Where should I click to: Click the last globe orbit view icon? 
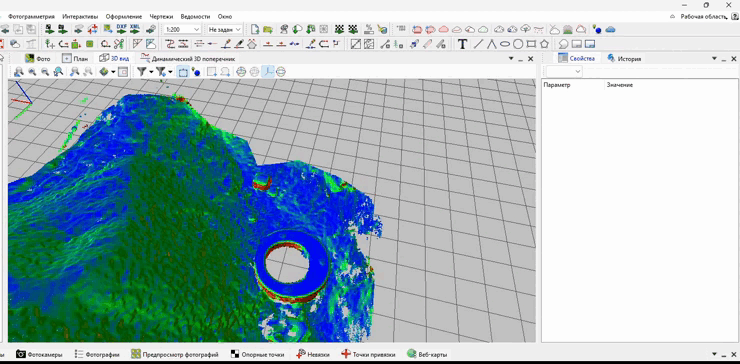point(281,72)
